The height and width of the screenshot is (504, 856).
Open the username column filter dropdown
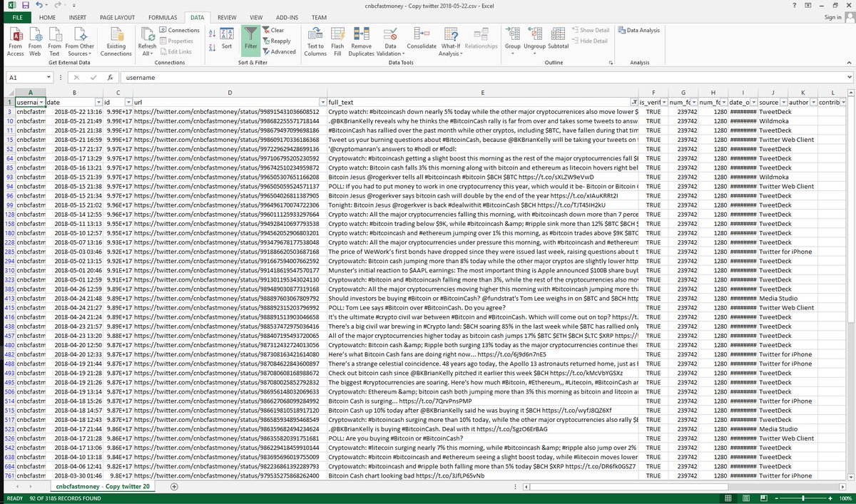pyautogui.click(x=40, y=103)
